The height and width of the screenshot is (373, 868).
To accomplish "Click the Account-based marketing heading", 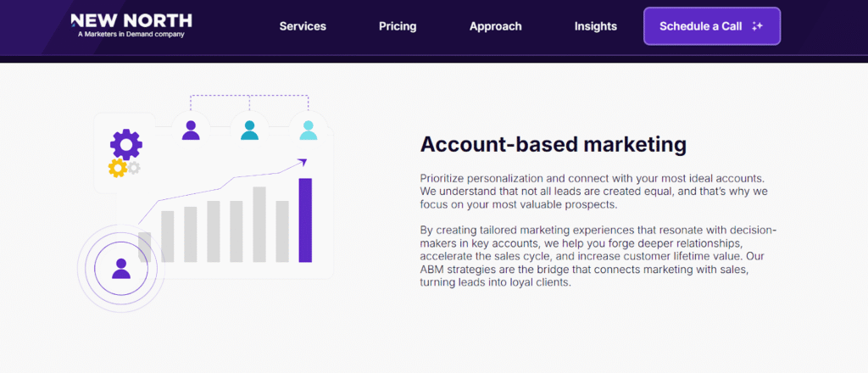I will 554,144.
